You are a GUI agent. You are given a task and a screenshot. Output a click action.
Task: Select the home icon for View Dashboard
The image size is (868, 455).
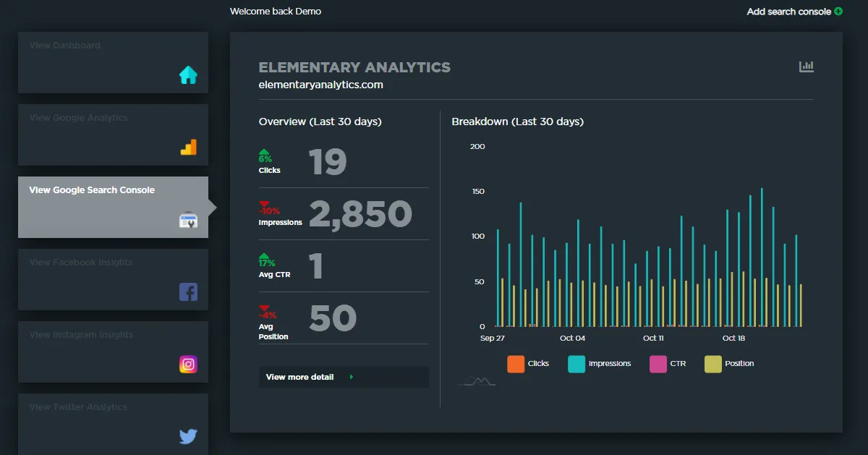[188, 75]
